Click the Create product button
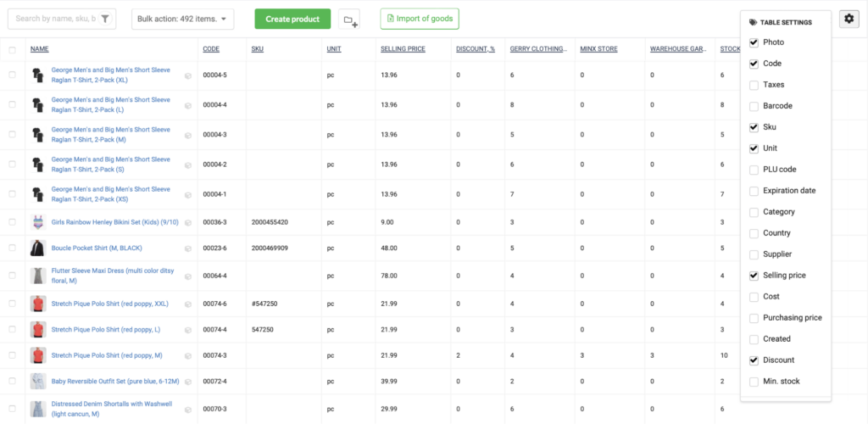868x424 pixels. click(x=292, y=19)
